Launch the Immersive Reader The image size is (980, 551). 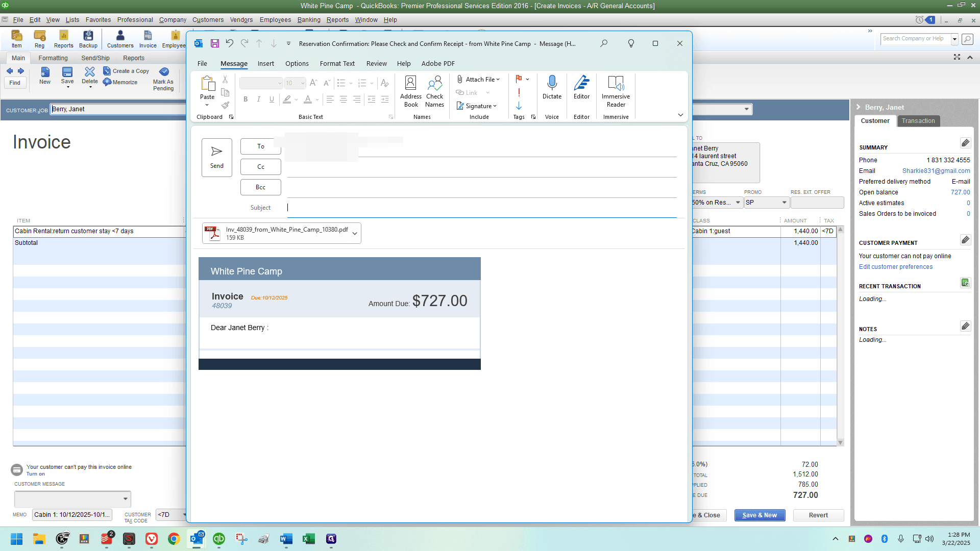click(616, 91)
